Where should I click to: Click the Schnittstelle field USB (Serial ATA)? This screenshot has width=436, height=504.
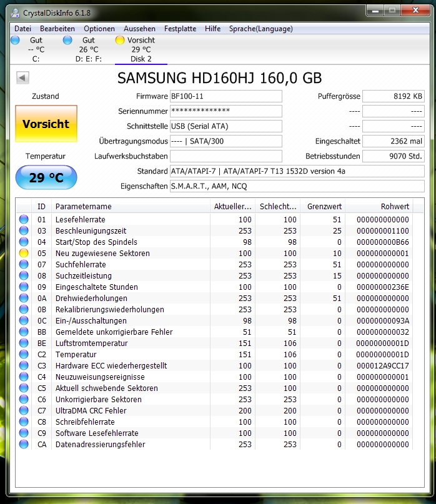pyautogui.click(x=225, y=126)
